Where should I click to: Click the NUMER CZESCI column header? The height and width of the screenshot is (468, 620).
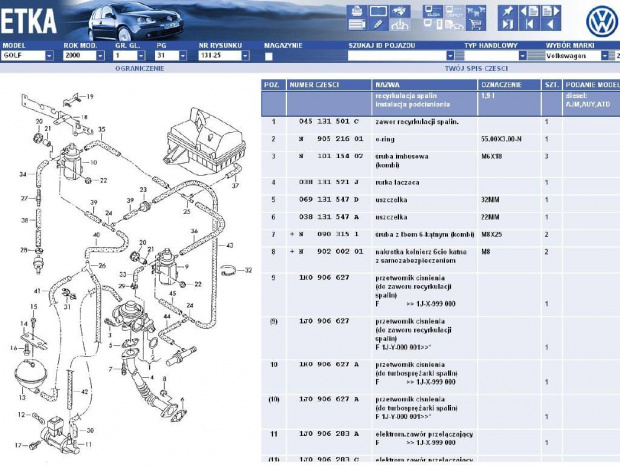click(x=329, y=85)
